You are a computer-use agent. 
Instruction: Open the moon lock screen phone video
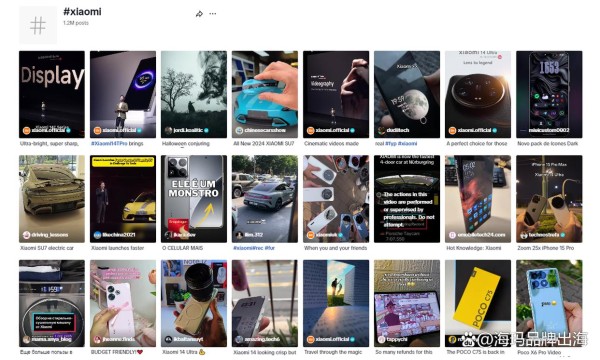click(407, 94)
